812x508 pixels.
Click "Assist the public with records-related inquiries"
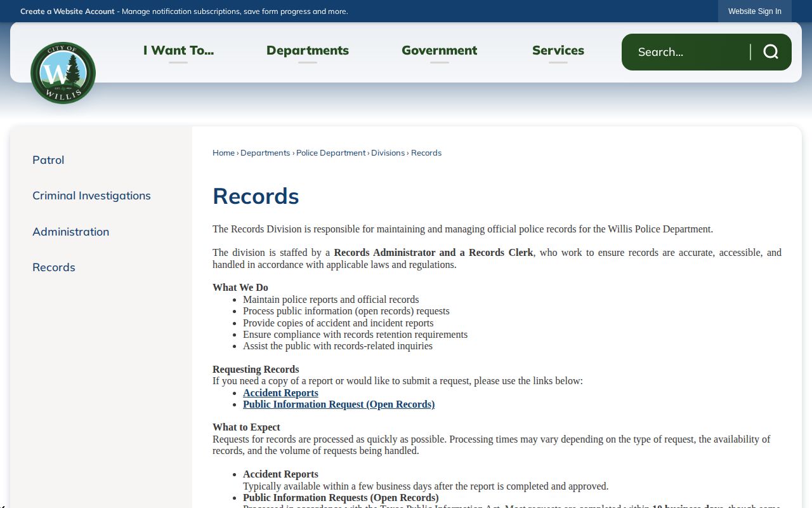[x=337, y=346]
